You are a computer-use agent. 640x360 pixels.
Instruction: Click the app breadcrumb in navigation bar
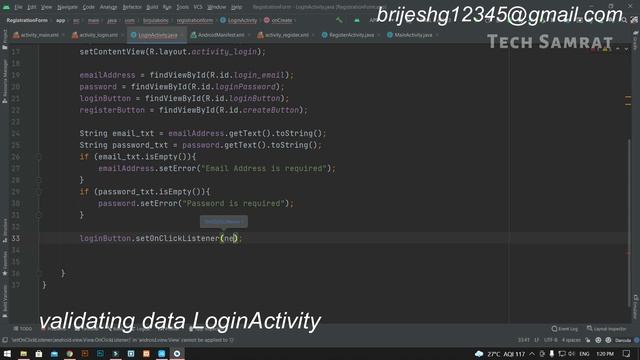click(x=60, y=20)
